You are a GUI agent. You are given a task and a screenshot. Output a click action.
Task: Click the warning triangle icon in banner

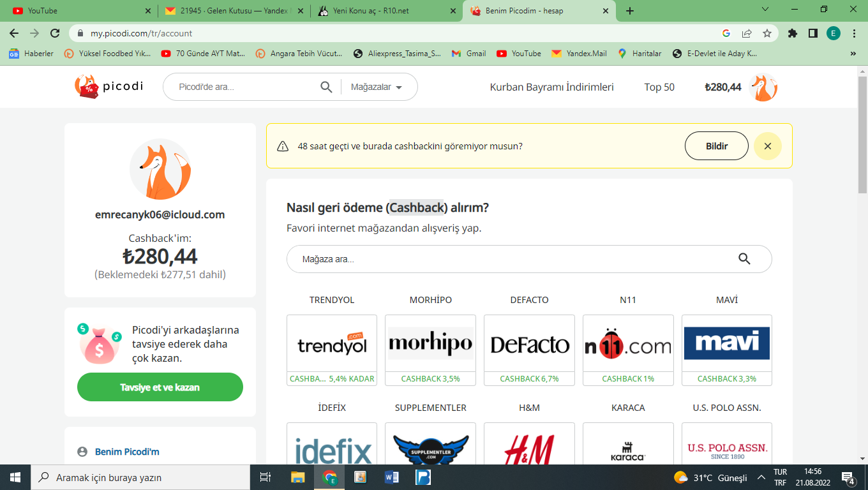(x=283, y=146)
